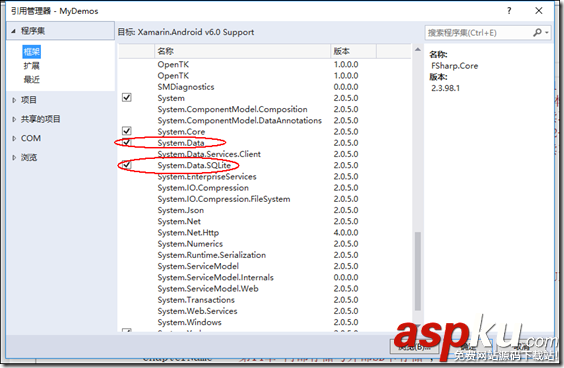Collapse the 程序集 section

click(x=13, y=31)
